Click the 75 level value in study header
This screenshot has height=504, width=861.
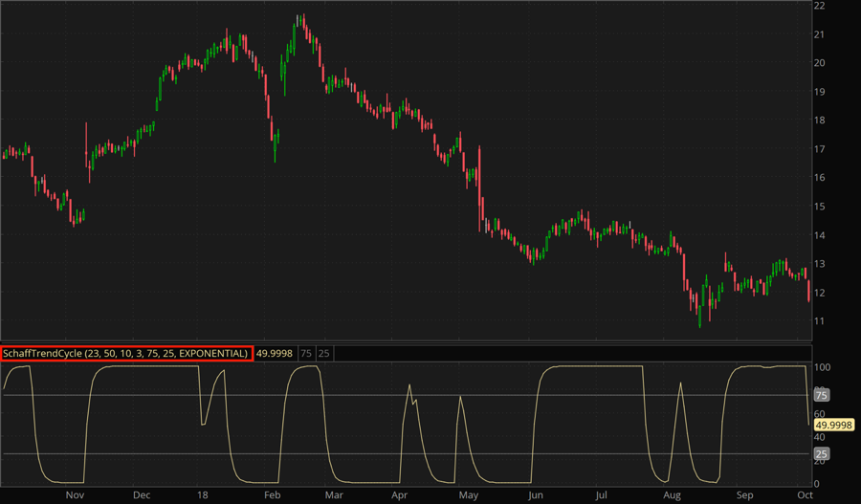coord(306,354)
